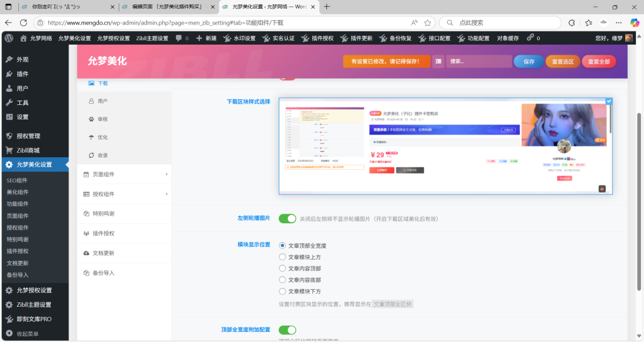
Task: Click the browser address bar URL
Action: 165,23
